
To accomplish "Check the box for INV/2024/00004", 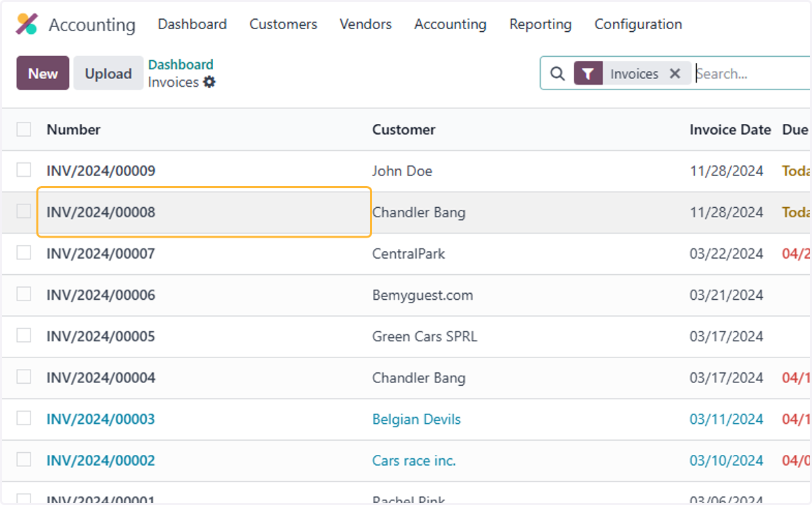I will (24, 376).
